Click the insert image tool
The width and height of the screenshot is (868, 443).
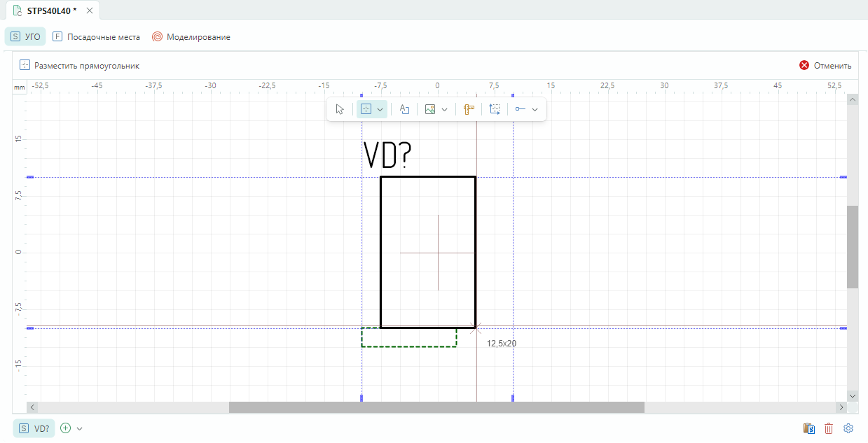pos(430,109)
